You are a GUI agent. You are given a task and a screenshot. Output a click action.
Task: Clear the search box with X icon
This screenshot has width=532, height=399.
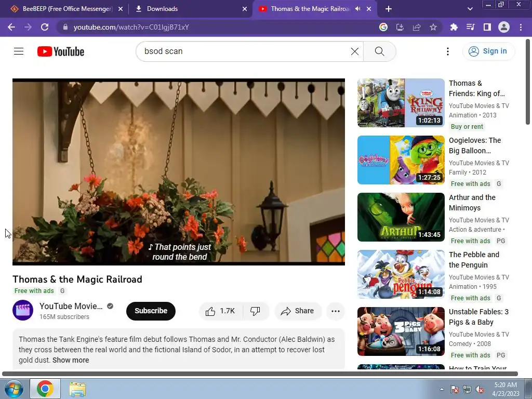(x=354, y=51)
